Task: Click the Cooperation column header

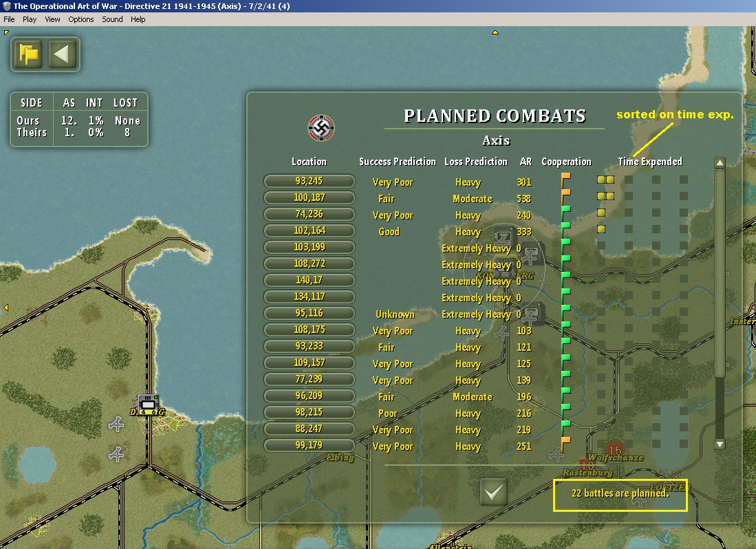Action: click(x=566, y=162)
